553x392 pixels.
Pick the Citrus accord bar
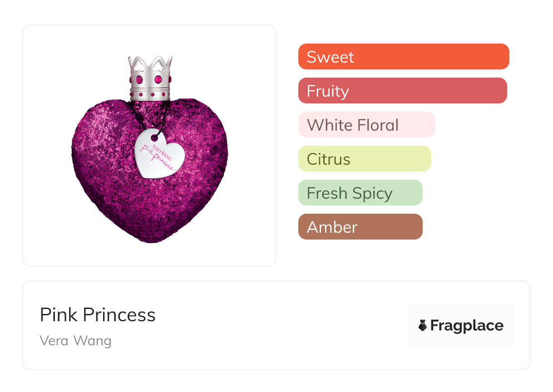coord(365,159)
